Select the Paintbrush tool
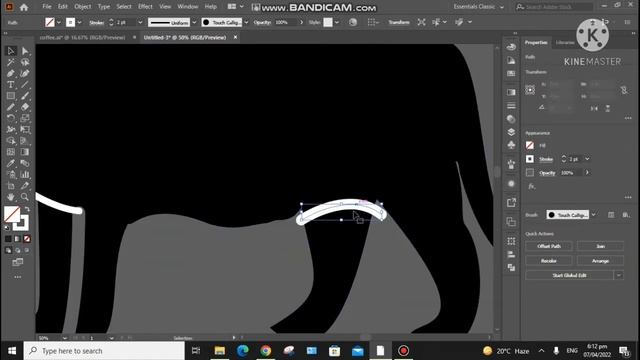Viewport: 640px width, 360px height. pyautogui.click(x=25, y=96)
